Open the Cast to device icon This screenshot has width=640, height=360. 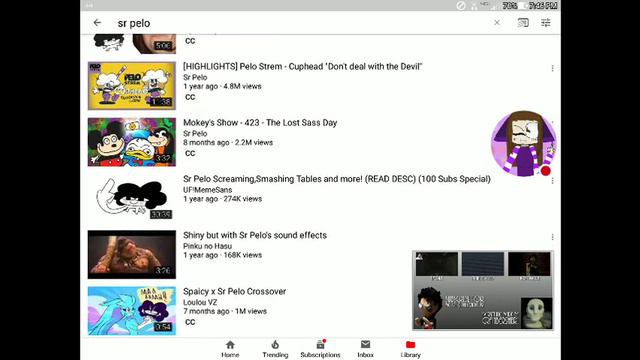pyautogui.click(x=523, y=23)
